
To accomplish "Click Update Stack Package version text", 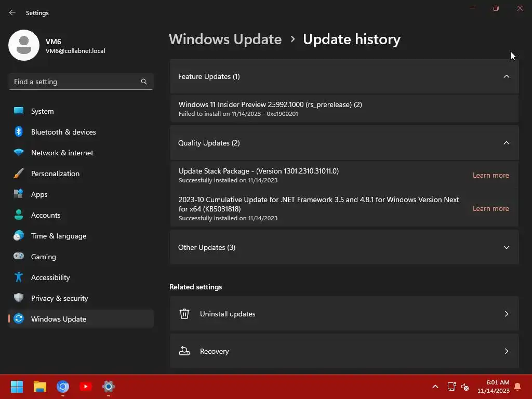I will pos(259,171).
